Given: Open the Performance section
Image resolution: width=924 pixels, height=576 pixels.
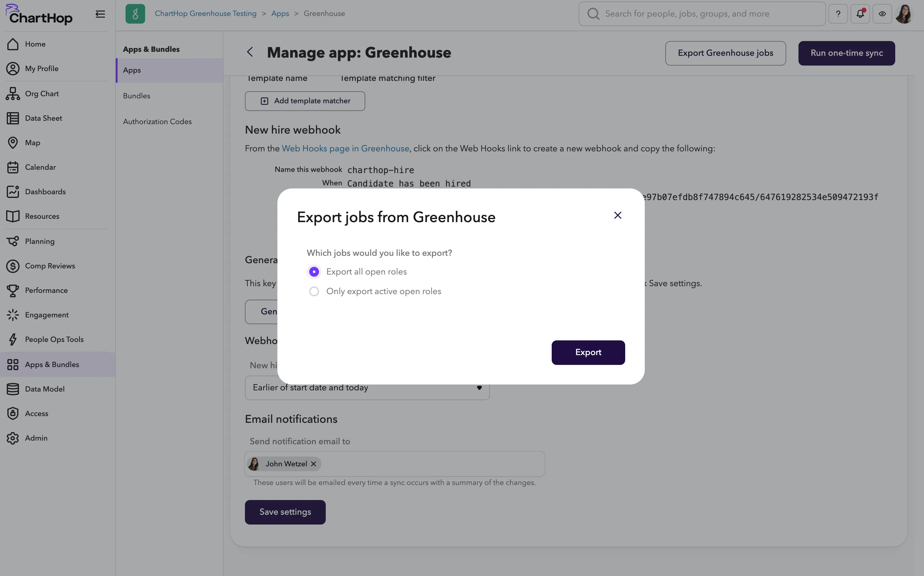Looking at the screenshot, I should click(57, 291).
